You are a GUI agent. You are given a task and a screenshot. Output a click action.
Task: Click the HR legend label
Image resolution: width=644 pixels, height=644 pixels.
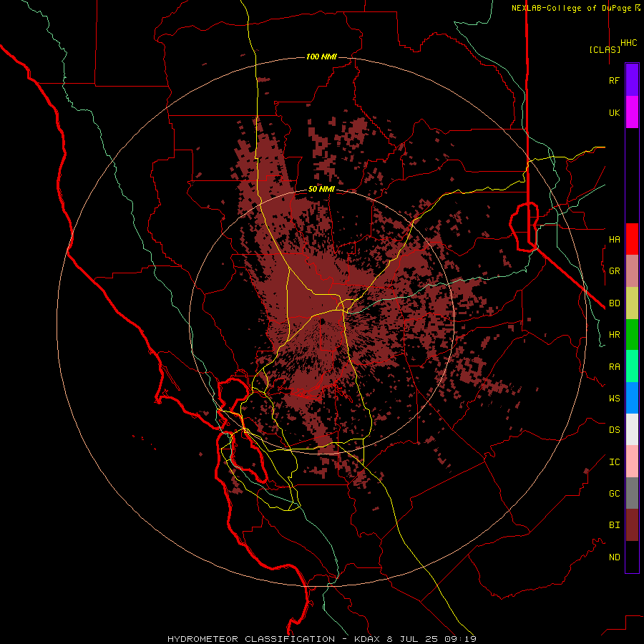click(x=615, y=335)
